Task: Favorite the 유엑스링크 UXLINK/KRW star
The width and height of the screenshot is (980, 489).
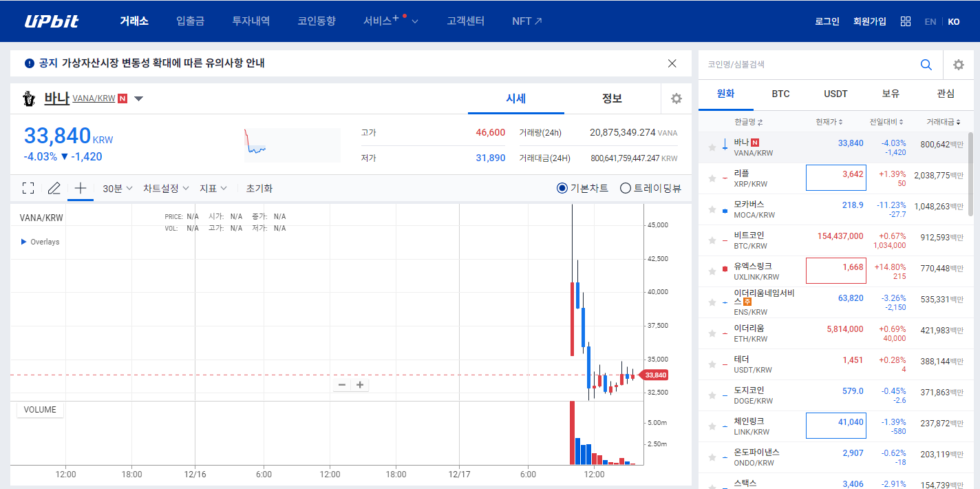Action: point(712,271)
